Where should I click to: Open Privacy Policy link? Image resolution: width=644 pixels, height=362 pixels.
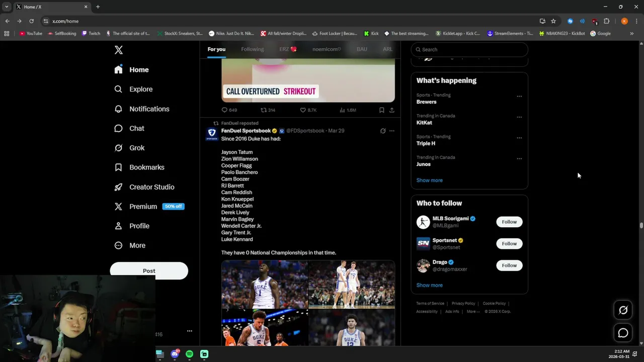point(463,304)
